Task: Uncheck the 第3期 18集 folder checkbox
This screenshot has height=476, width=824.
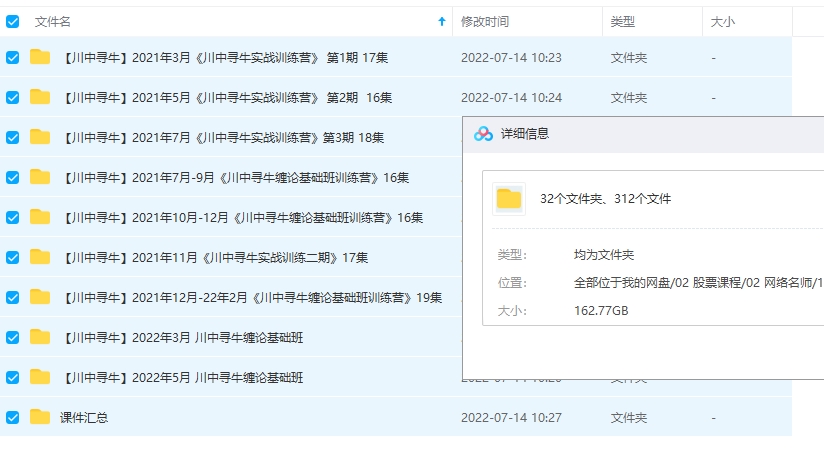Action: [x=13, y=138]
